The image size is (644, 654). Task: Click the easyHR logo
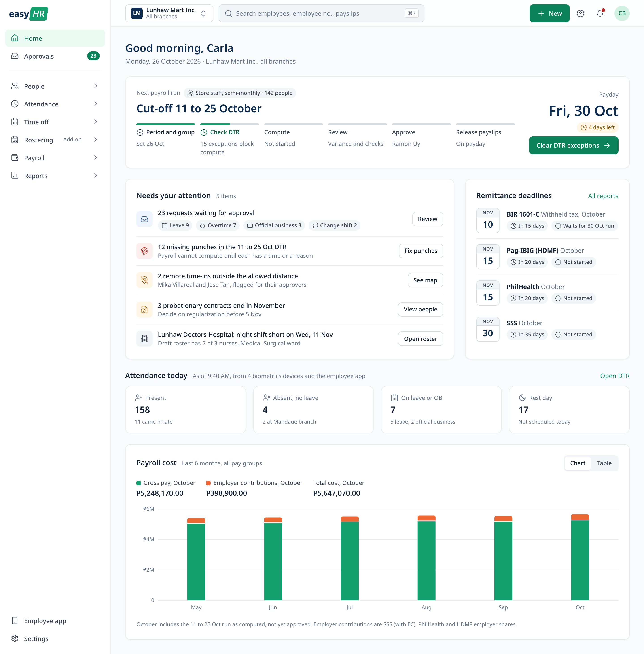[x=28, y=14]
